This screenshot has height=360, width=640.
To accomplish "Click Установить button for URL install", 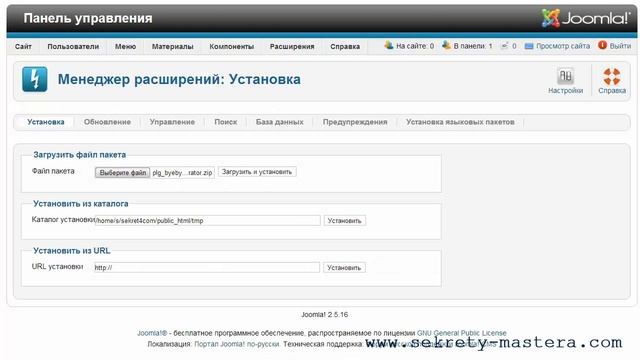I will coord(344,268).
